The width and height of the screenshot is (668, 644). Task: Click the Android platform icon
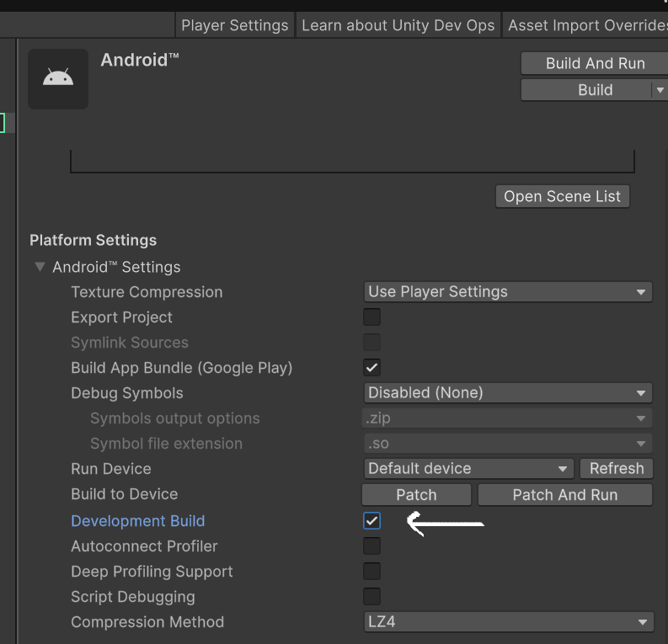tap(58, 79)
